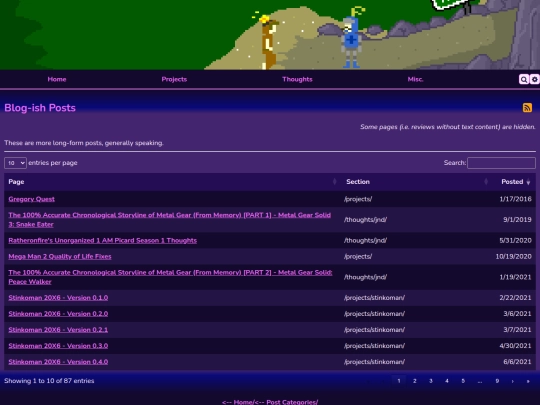540x405 pixels.
Task: Go to pagination page 1
Action: point(399,381)
